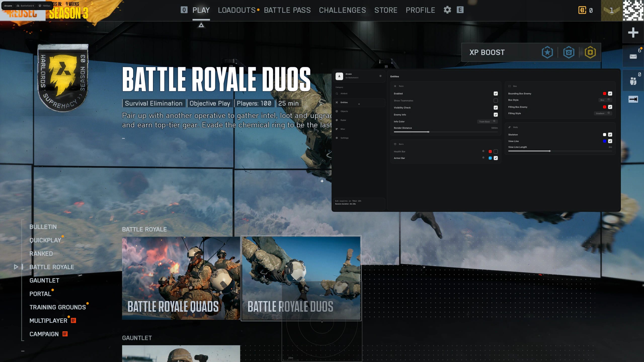Select the Battle Royale Duos thumbnail

301,278
